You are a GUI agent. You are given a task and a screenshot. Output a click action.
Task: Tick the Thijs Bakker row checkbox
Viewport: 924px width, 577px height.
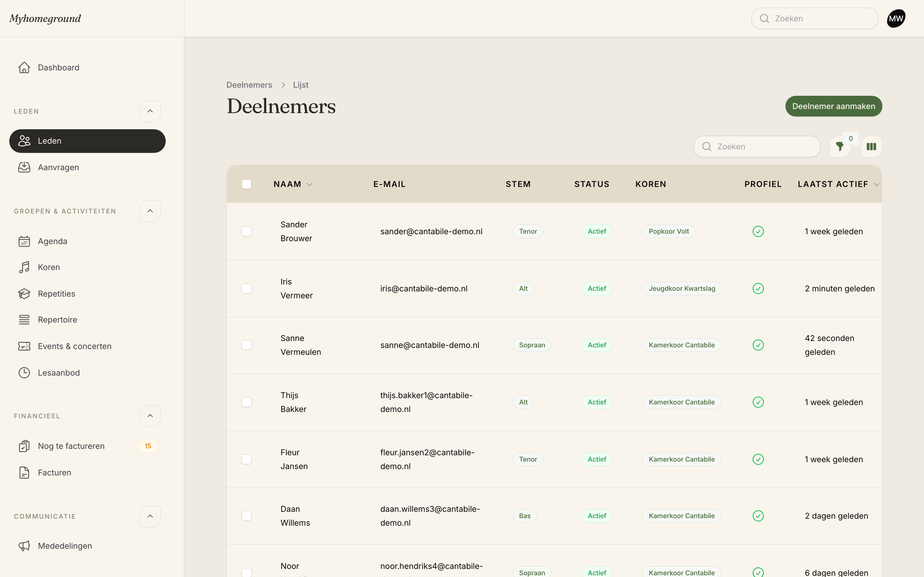247,402
